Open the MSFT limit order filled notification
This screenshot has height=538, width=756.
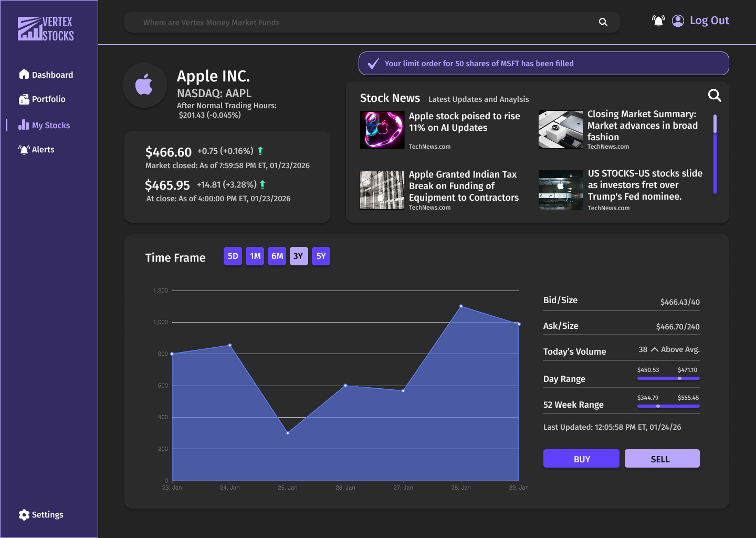[544, 64]
